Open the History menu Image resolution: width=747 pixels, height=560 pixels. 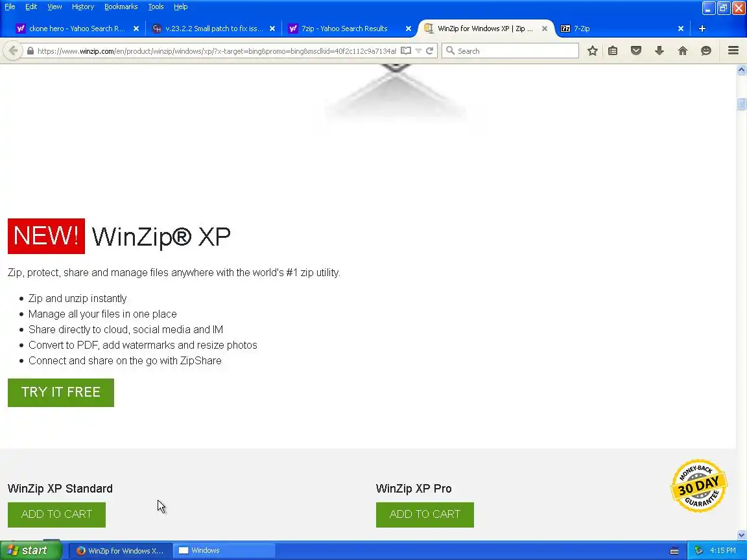83,6
